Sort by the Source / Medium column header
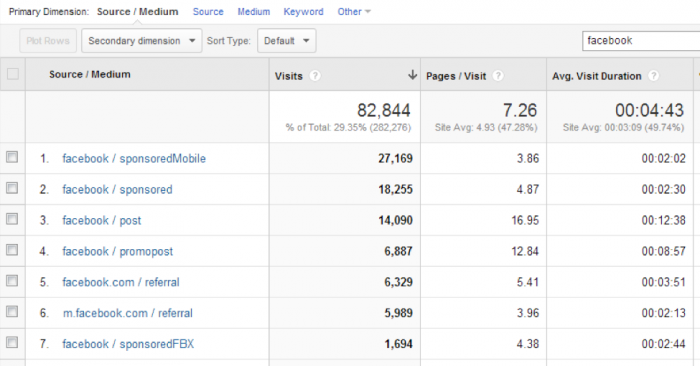 [x=90, y=74]
